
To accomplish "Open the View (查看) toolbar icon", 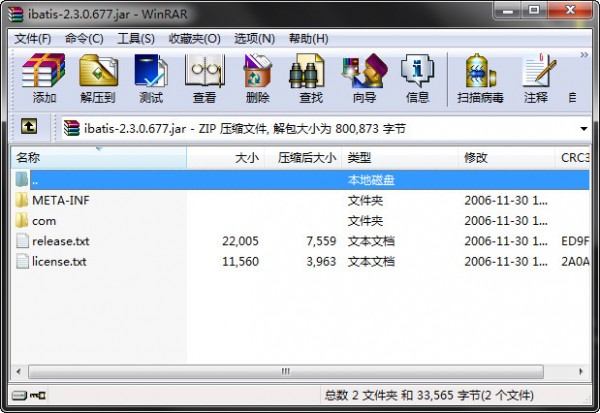I will pos(204,78).
